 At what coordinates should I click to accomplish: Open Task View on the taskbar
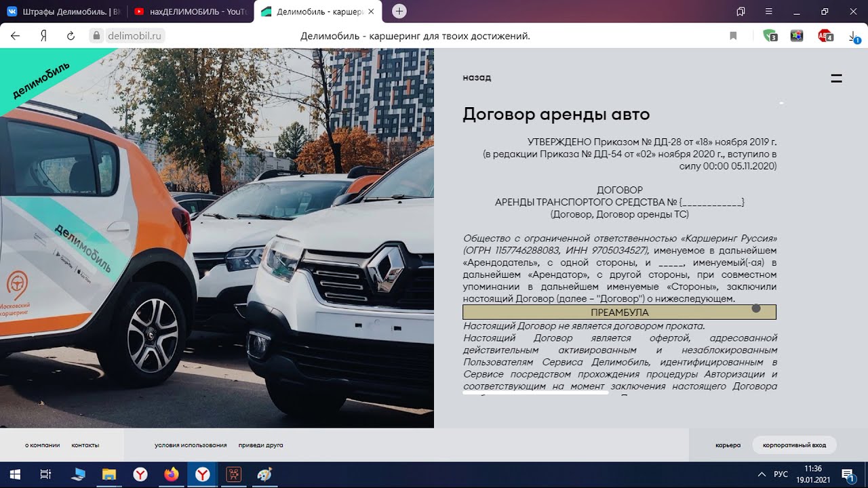pos(45,475)
